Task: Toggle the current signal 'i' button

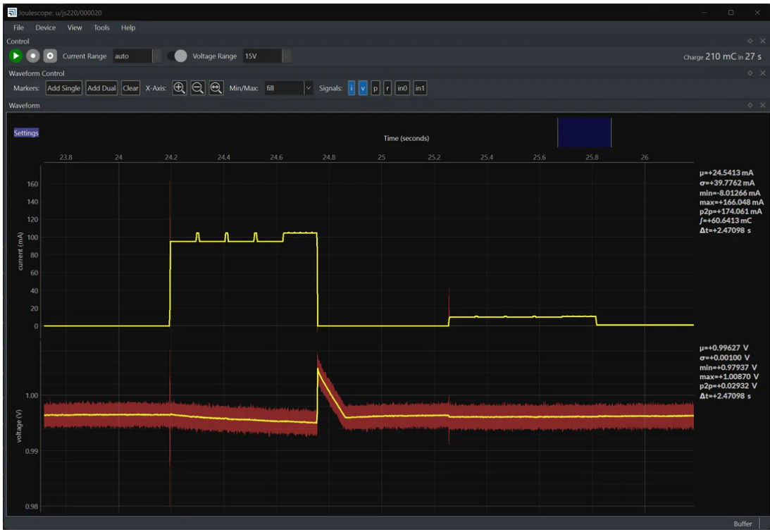Action: click(x=351, y=88)
